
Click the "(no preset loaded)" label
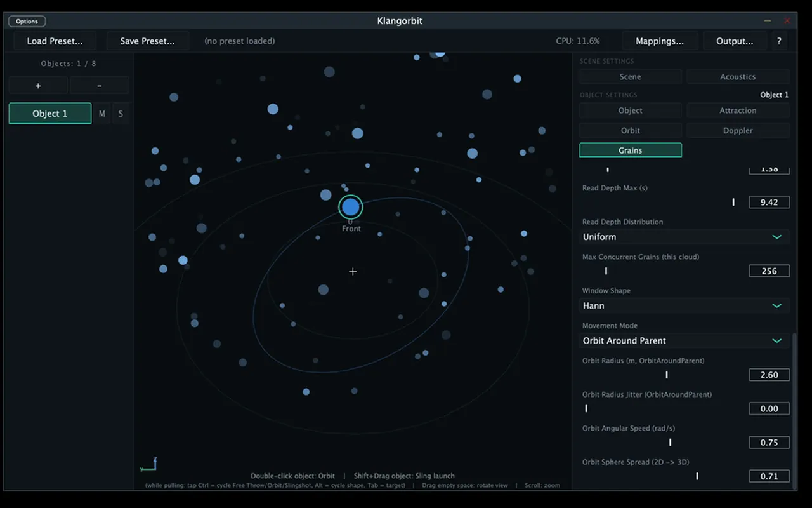240,41
